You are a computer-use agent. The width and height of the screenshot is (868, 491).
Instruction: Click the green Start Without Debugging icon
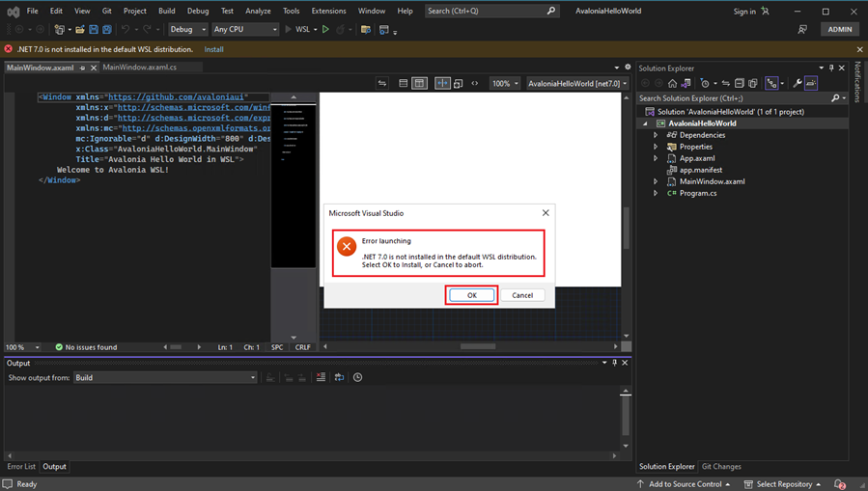[x=325, y=29]
